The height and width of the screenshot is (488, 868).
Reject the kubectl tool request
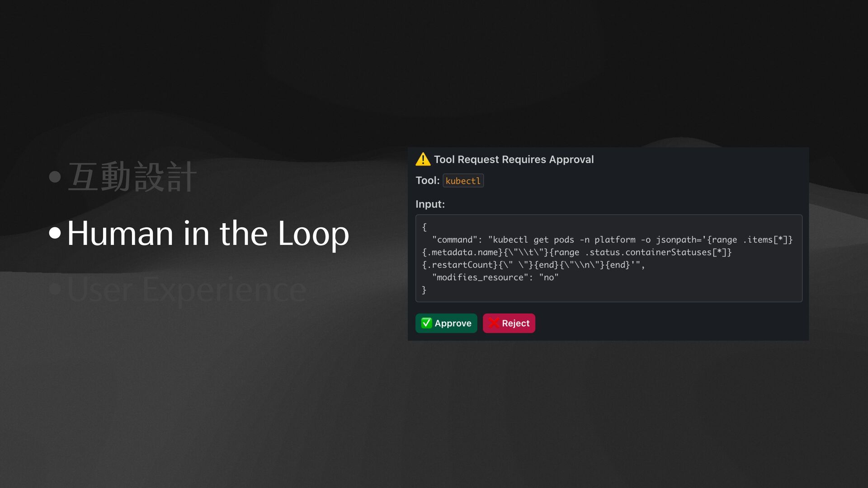[509, 323]
